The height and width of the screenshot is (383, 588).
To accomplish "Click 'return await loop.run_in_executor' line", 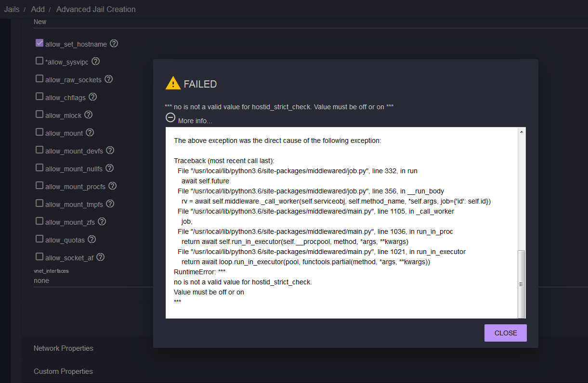I will coord(306,262).
